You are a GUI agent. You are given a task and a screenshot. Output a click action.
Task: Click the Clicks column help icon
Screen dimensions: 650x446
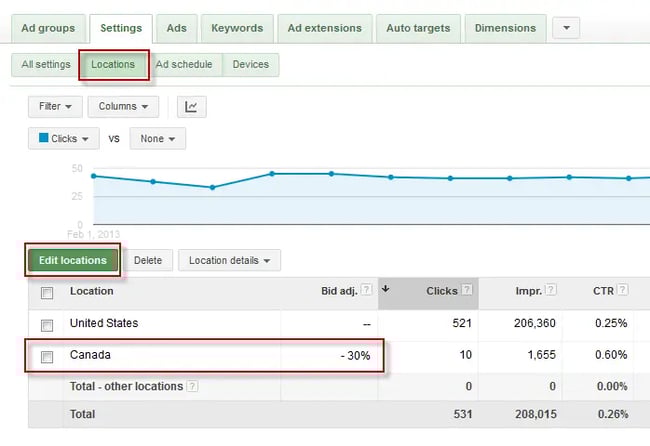click(467, 291)
